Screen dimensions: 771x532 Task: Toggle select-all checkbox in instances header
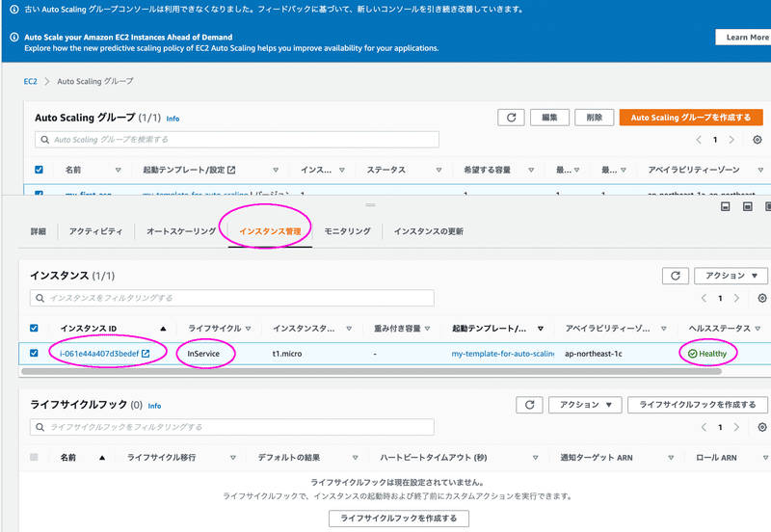pos(34,328)
